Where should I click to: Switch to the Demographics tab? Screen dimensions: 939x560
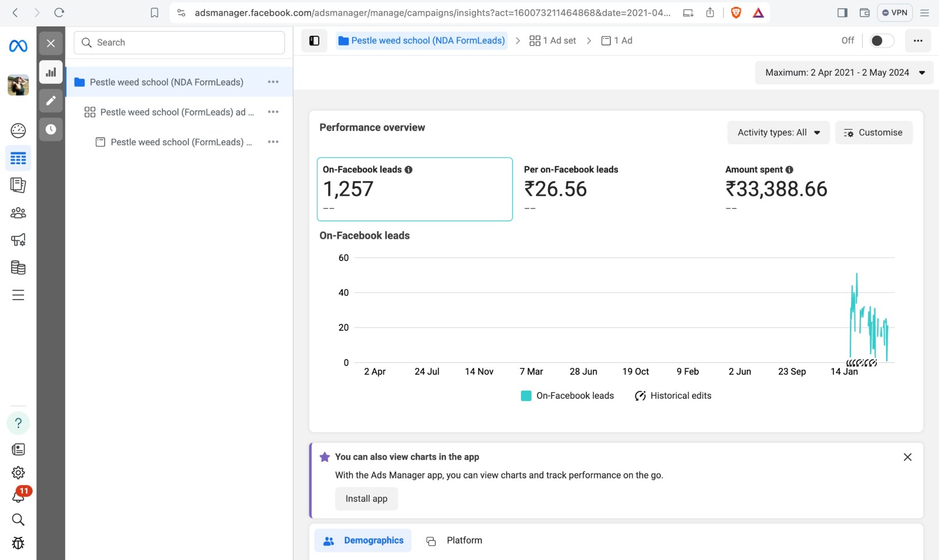[x=363, y=541]
